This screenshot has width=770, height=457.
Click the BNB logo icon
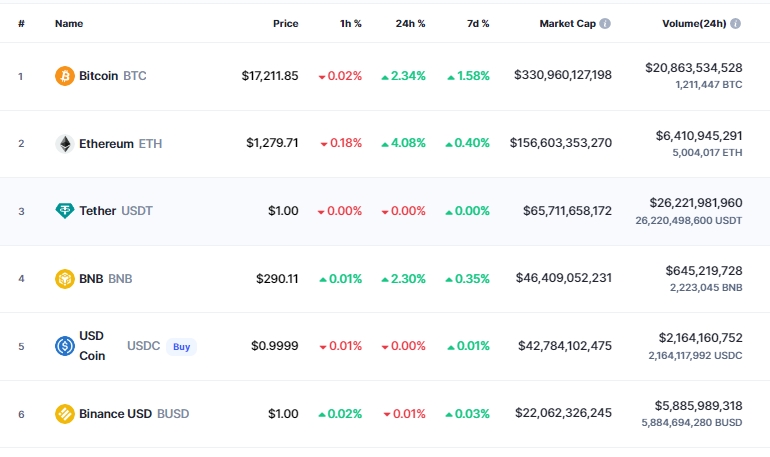[x=64, y=279]
